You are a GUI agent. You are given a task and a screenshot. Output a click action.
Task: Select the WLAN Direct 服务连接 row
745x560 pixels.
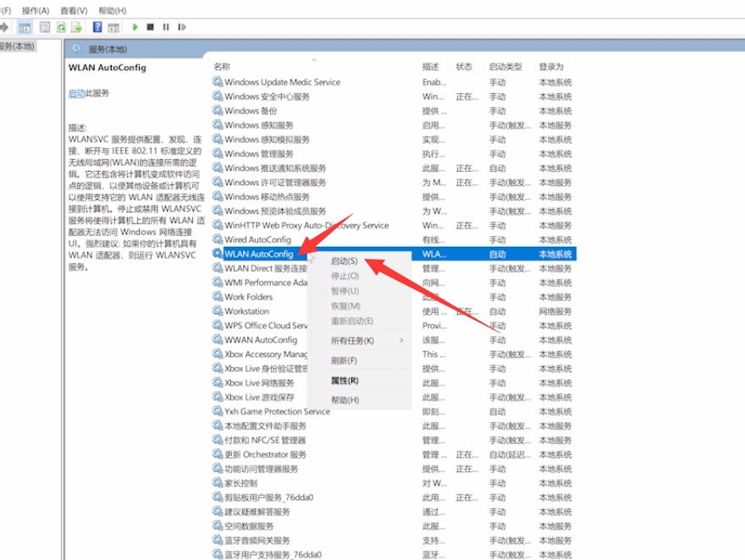(394, 268)
